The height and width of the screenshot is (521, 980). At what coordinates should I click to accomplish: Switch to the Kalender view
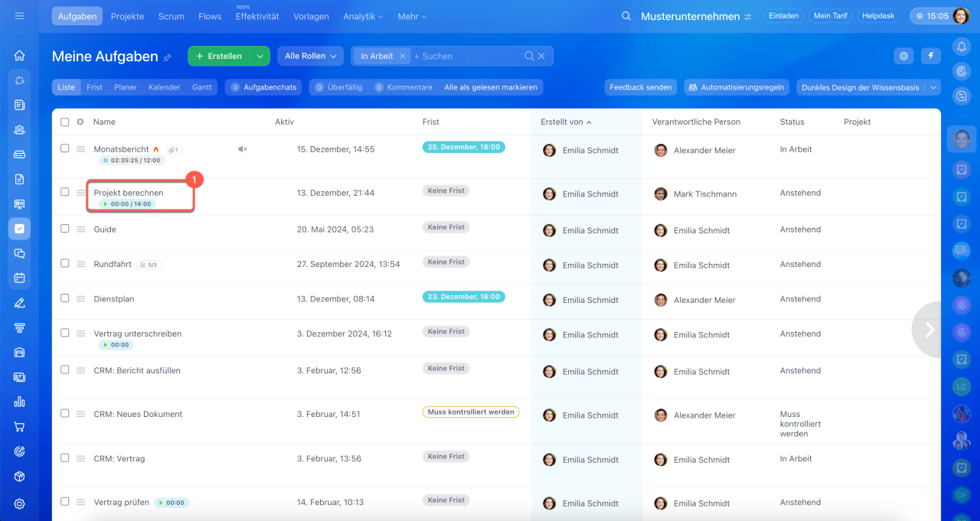click(164, 87)
